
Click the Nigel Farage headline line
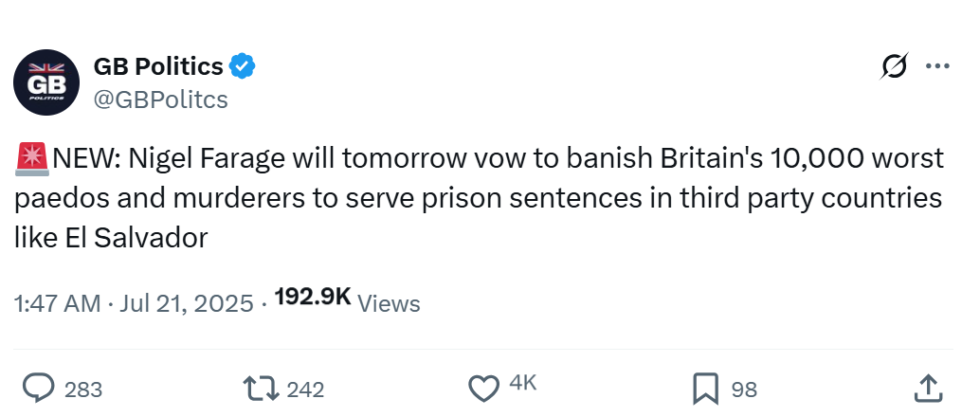(x=479, y=159)
